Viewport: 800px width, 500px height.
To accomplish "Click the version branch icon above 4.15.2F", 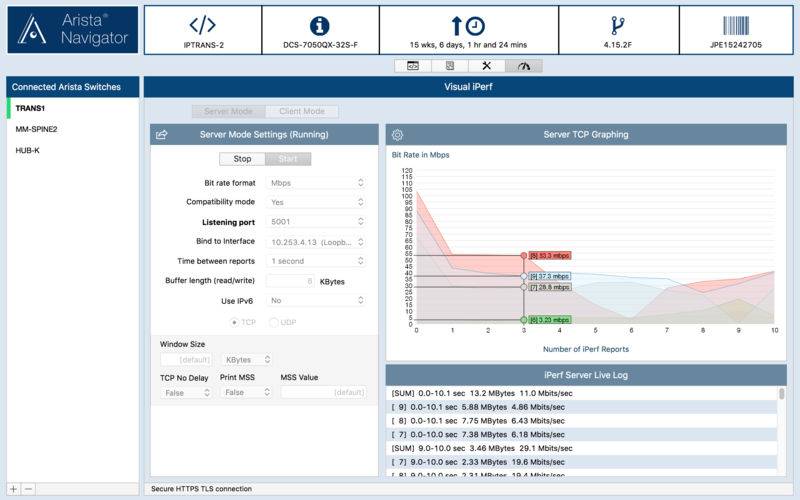I will 617,26.
